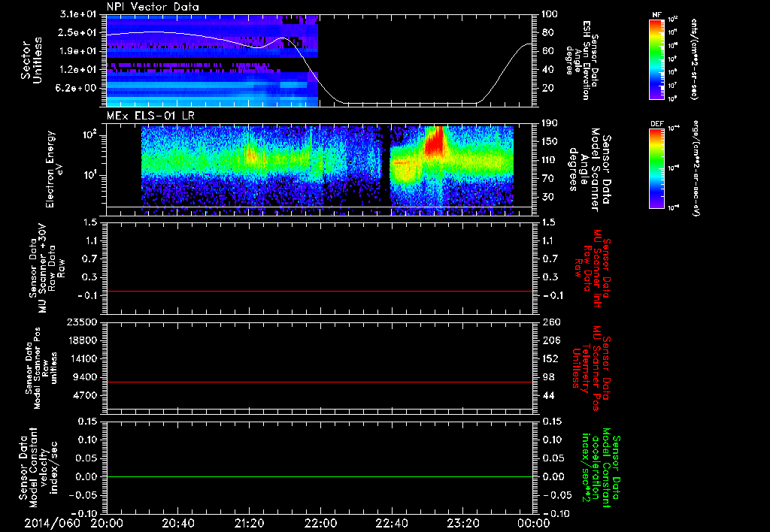
Task: Select the 'NPI Vector Data' panel title
Action: click(153, 7)
